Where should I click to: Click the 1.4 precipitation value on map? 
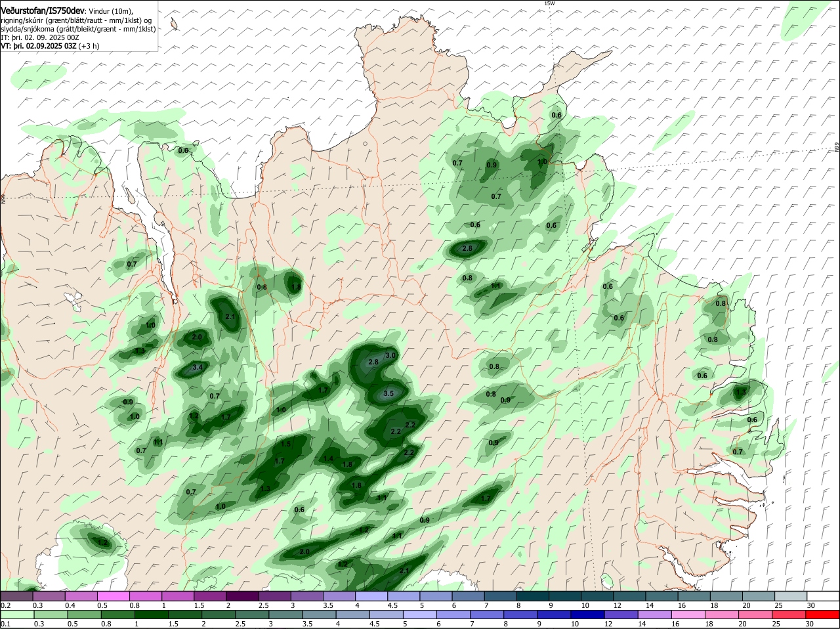[x=329, y=458]
